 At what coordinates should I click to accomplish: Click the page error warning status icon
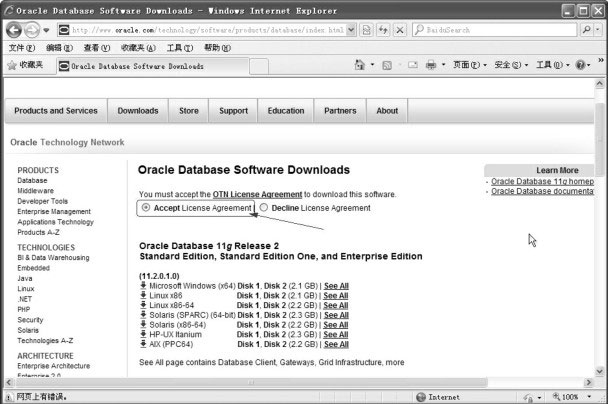tap(9, 397)
